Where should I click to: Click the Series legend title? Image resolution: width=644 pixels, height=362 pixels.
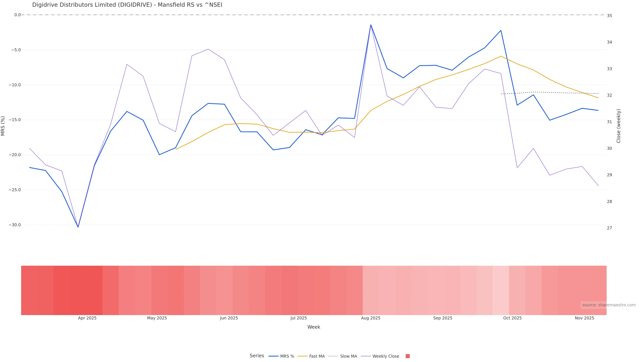pyautogui.click(x=257, y=356)
